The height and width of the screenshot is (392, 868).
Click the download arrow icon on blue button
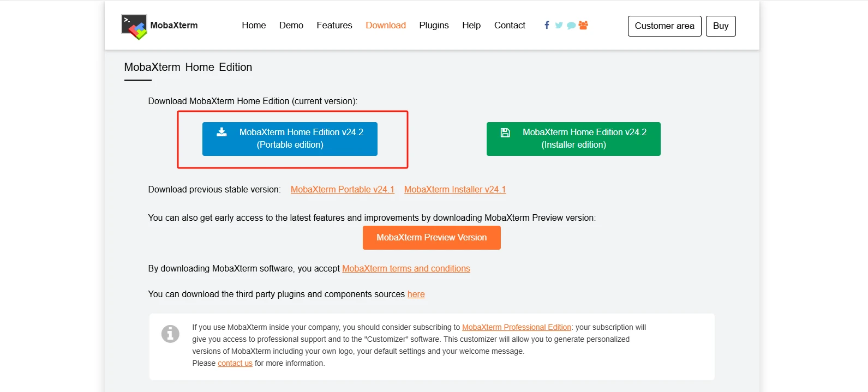coord(222,132)
